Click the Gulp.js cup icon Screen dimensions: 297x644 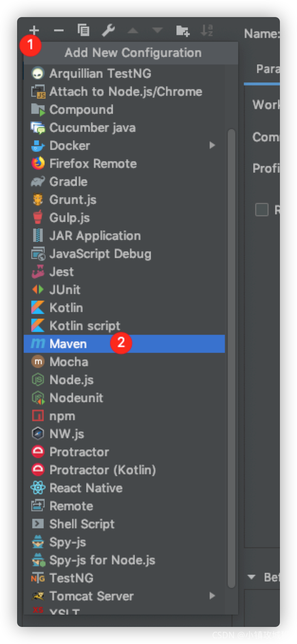(38, 218)
